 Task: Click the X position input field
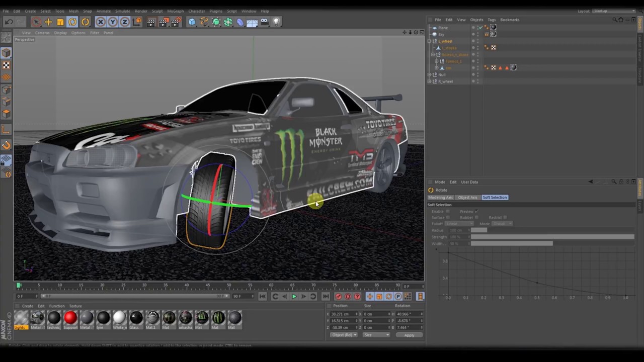[343, 314]
